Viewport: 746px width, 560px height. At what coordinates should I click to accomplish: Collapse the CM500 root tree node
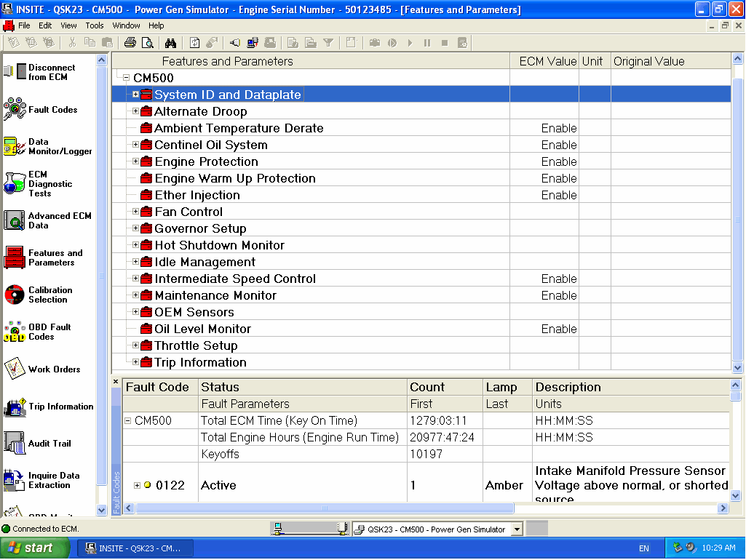[x=126, y=78]
